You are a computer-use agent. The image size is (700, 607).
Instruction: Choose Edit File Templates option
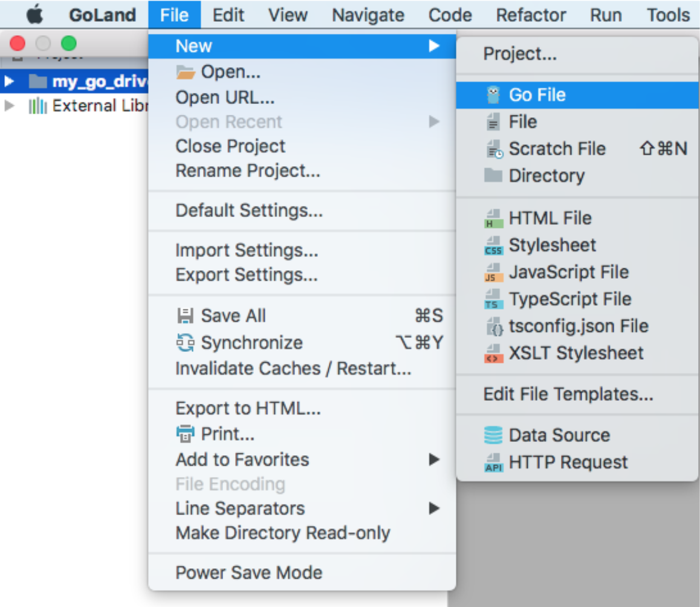click(568, 394)
